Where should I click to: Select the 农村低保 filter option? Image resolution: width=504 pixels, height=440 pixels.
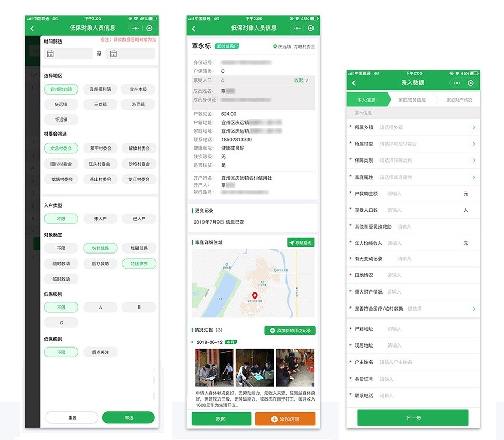[100, 248]
